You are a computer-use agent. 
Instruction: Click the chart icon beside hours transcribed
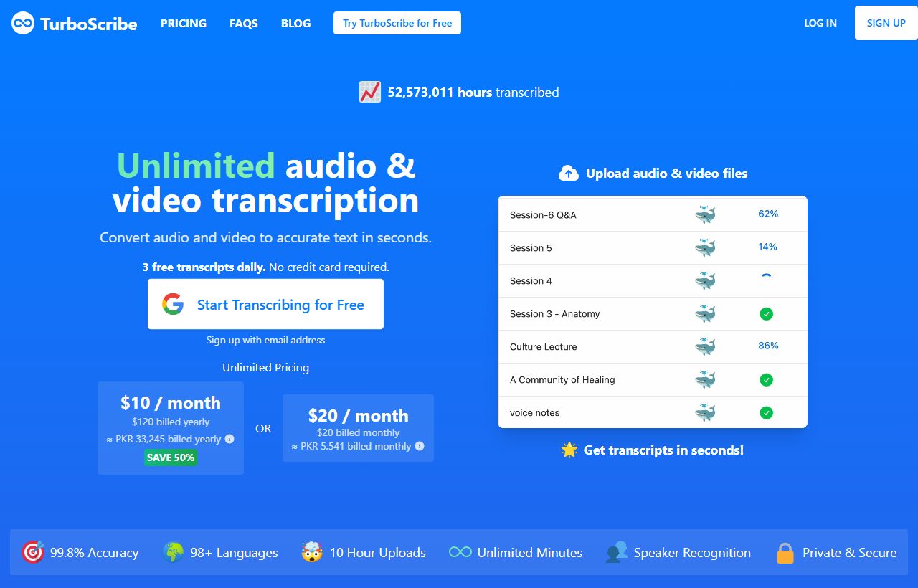(370, 92)
